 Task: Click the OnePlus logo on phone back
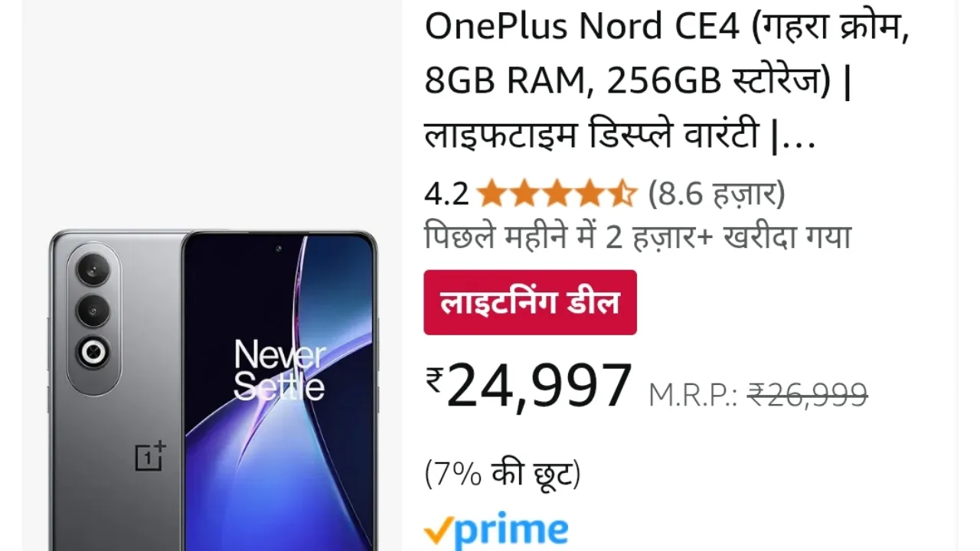tap(150, 455)
